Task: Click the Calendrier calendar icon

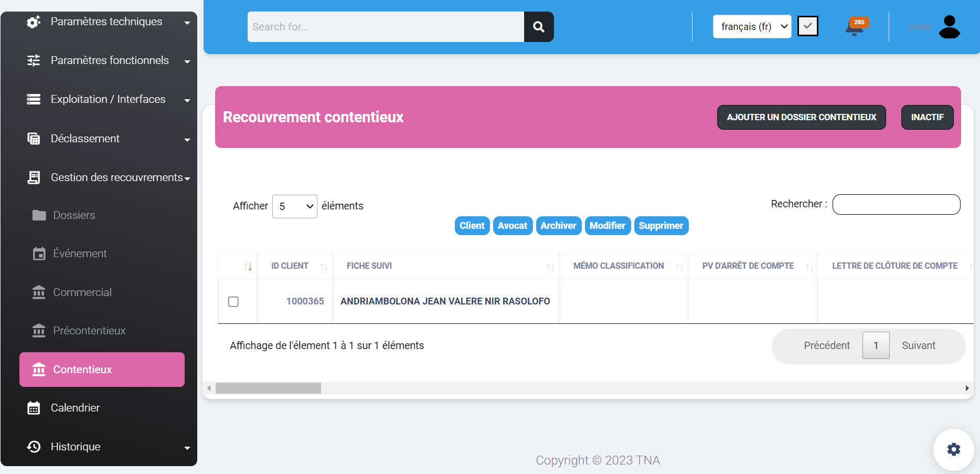Action: click(34, 408)
